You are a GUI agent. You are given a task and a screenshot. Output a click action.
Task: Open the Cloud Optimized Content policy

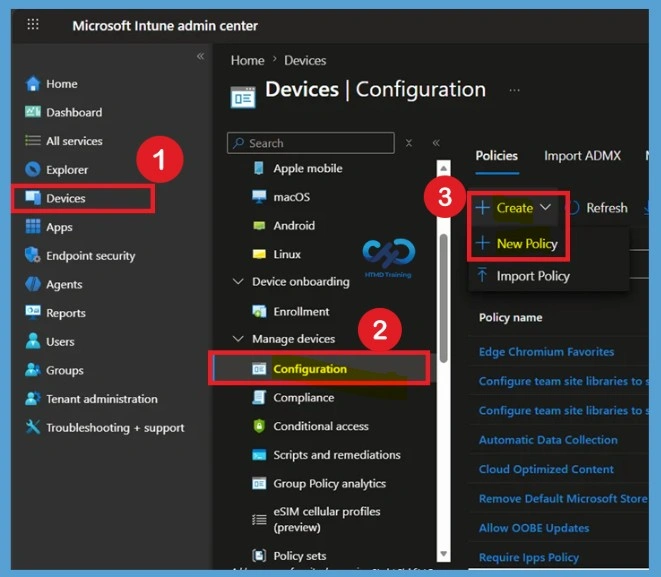coord(546,469)
